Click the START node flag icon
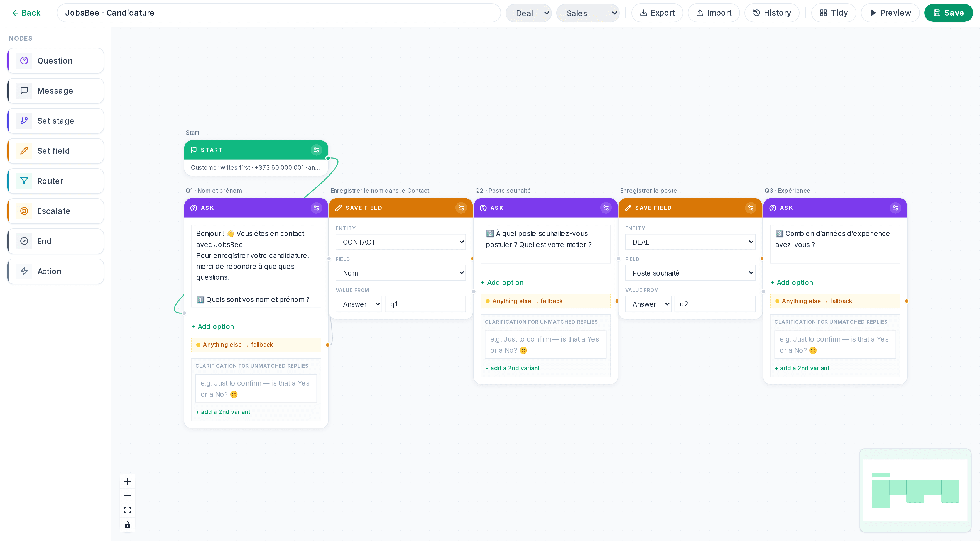 pyautogui.click(x=193, y=150)
